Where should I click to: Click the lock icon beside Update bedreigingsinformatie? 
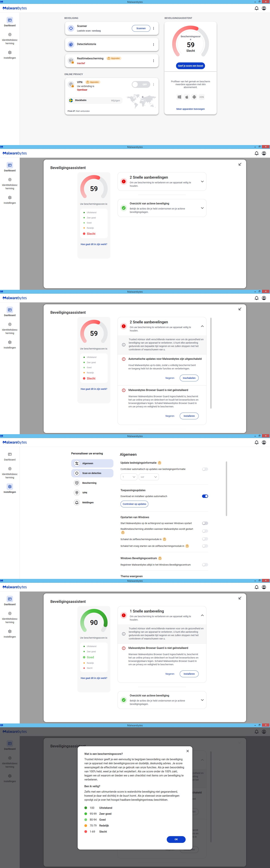159,463
